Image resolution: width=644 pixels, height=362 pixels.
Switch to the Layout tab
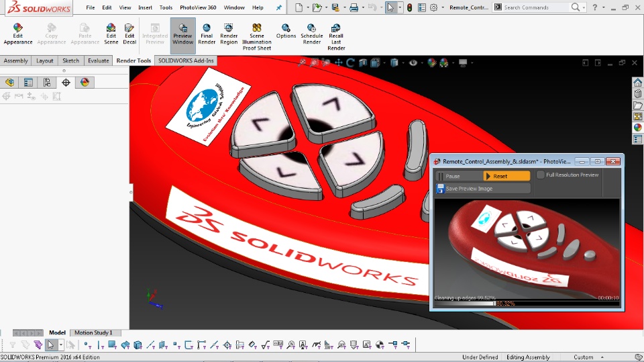(45, 60)
